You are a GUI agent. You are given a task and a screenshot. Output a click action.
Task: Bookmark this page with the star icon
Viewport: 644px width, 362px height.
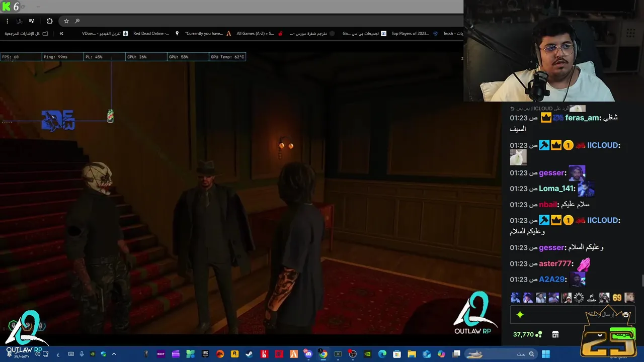click(x=66, y=21)
